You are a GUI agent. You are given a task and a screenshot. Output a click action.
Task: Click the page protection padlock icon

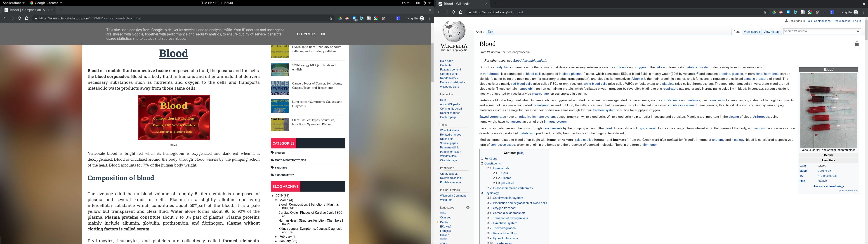tap(857, 44)
